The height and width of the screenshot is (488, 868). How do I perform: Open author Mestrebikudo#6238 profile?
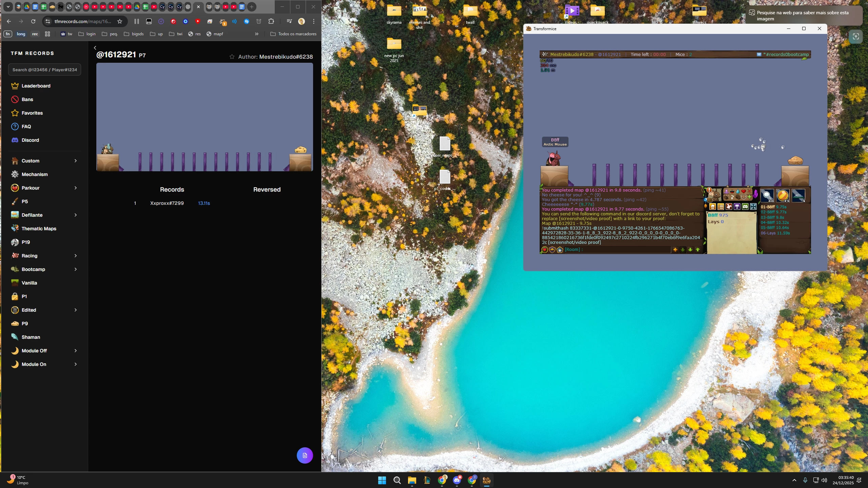click(x=286, y=57)
